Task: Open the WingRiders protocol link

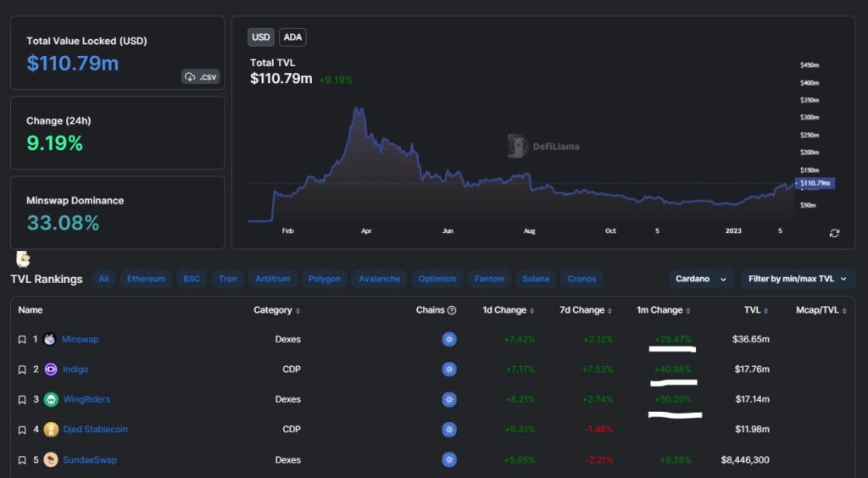Action: [x=86, y=399]
